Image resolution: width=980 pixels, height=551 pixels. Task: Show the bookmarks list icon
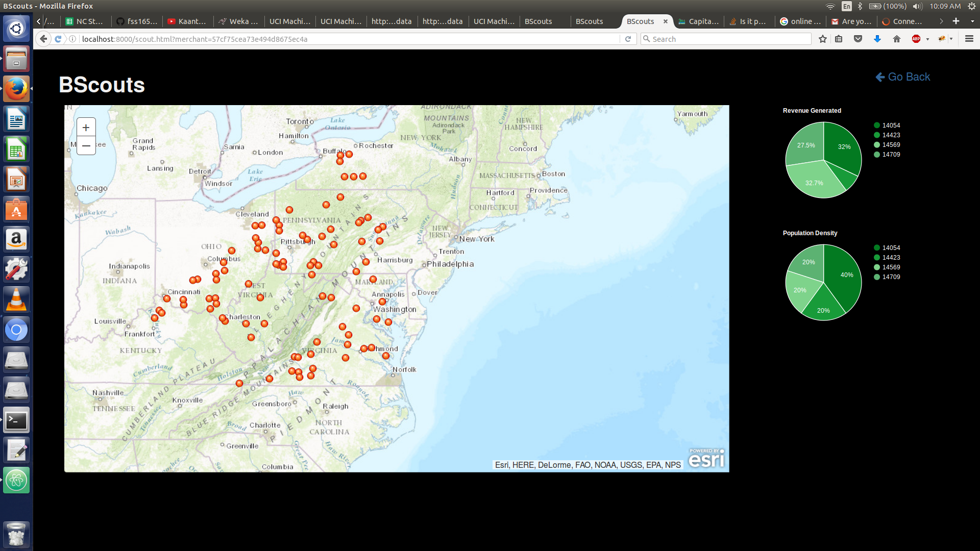pyautogui.click(x=839, y=39)
